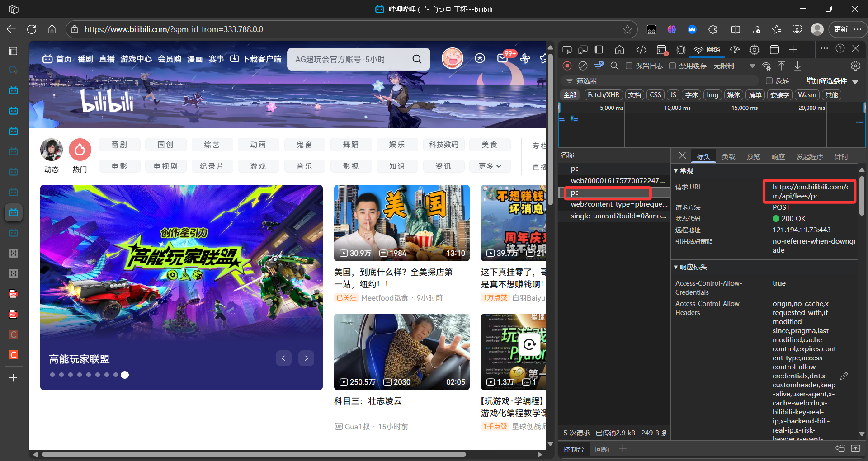The width and height of the screenshot is (868, 461).
Task: Toggle the device emulation icon
Action: pos(583,50)
